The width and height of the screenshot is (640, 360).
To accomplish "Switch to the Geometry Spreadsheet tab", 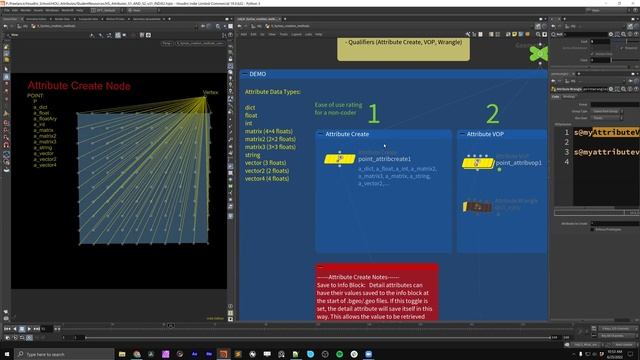I will click(147, 19).
